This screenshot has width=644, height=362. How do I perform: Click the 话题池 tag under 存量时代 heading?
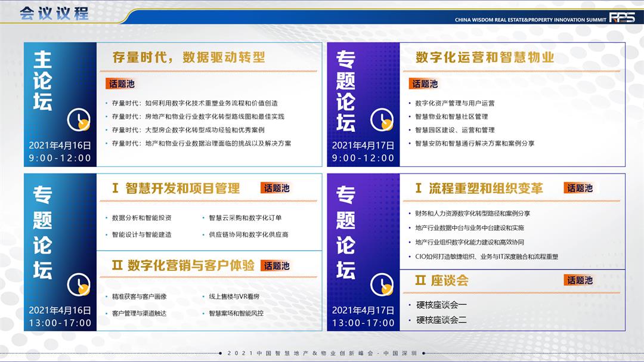point(122,83)
